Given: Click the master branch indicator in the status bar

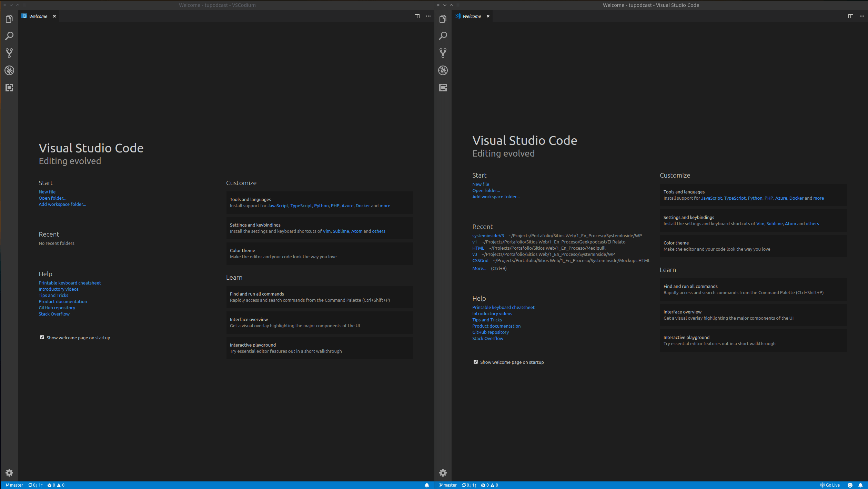Looking at the screenshot, I should (14, 485).
